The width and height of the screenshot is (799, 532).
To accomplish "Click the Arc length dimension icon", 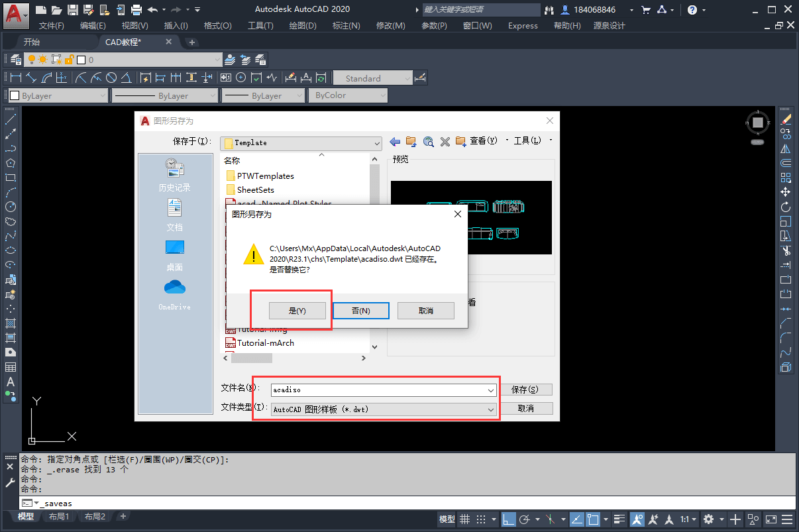I will (46, 78).
